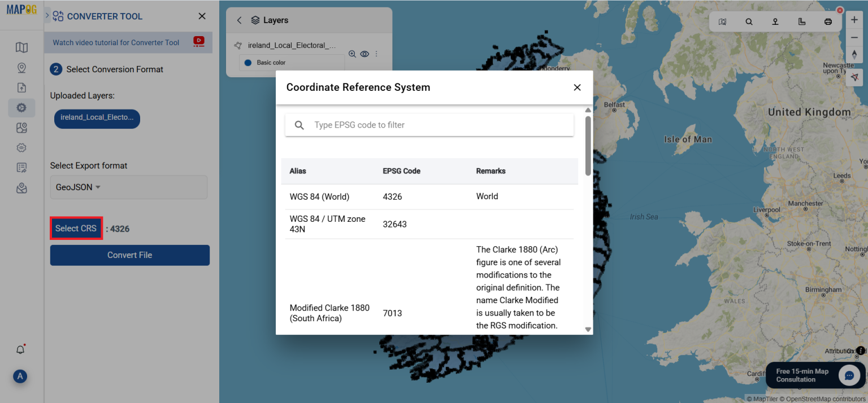868x403 pixels.
Task: Toggle visibility of ireland_Local_Electoral layer
Action: [364, 54]
